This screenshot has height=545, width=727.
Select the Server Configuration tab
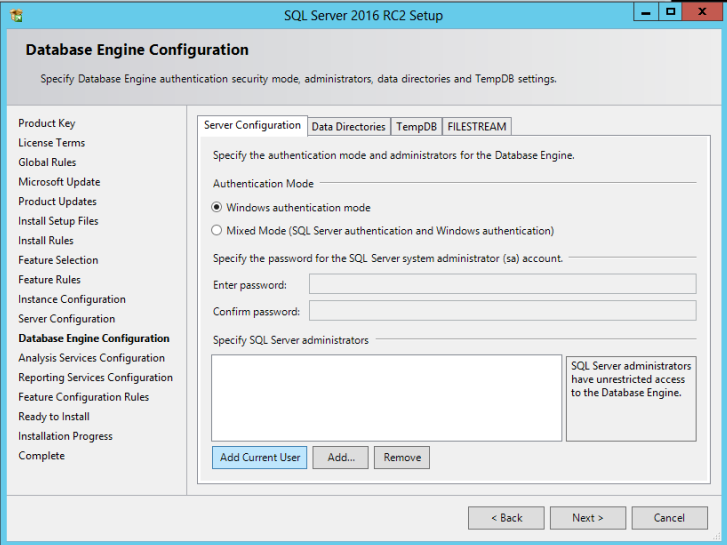(x=252, y=125)
